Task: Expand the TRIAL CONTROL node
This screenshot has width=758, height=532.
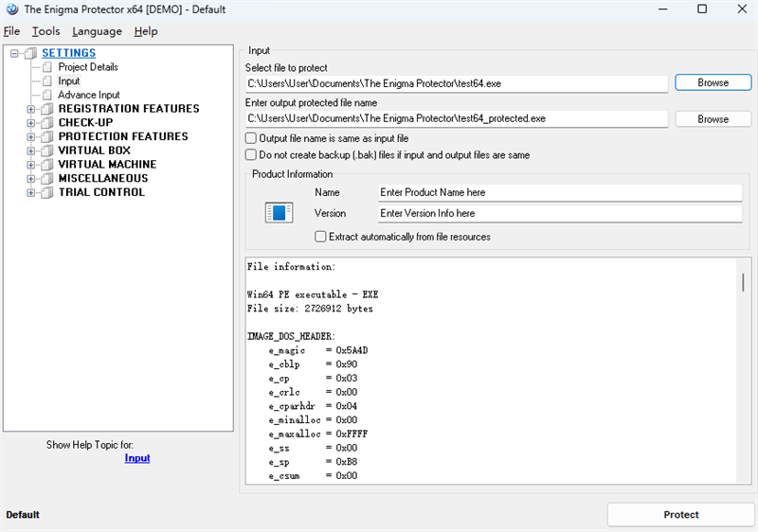Action: [31, 192]
